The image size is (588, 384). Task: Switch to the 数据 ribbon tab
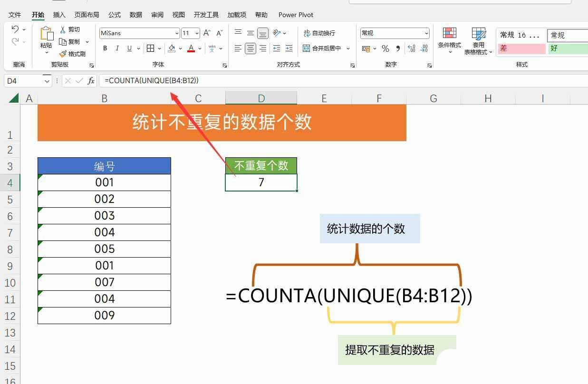135,15
